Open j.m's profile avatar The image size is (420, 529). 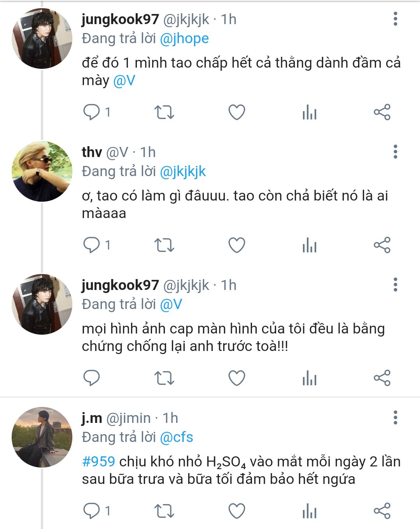click(42, 437)
